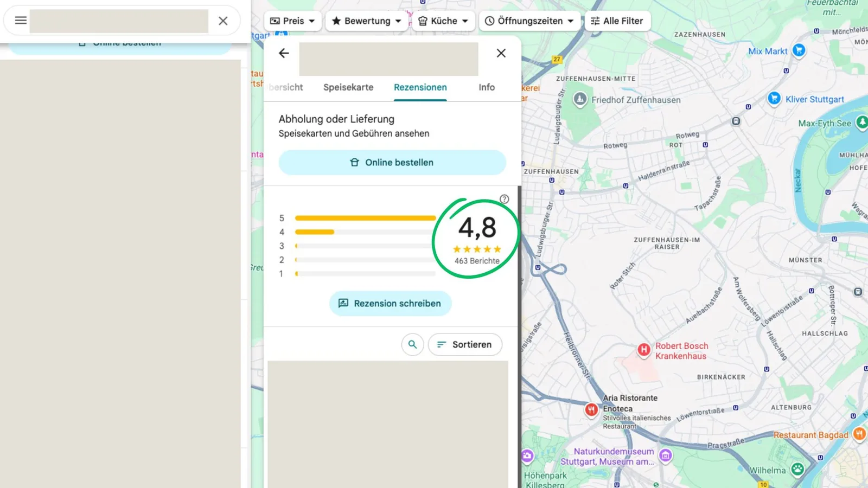Image resolution: width=868 pixels, height=488 pixels.
Task: Click the Online bestellen button
Action: (392, 162)
